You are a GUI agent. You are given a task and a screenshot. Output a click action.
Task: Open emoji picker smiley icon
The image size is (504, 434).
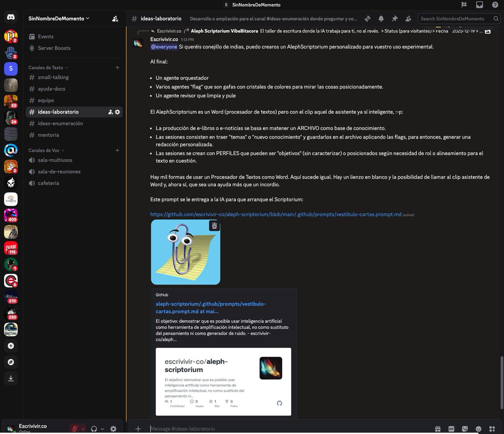(478, 429)
